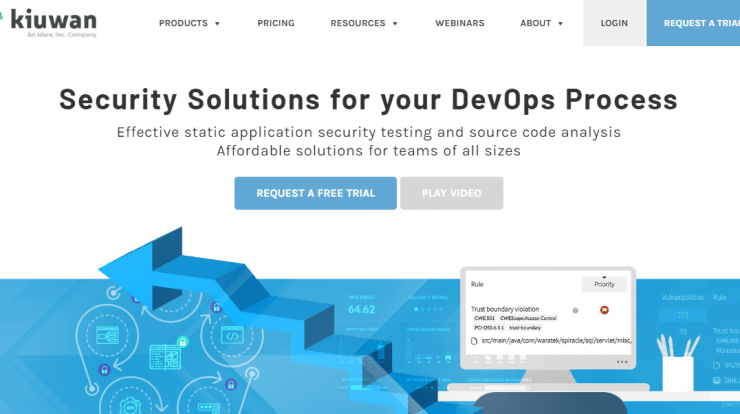Click the Priority column dropdown in monitor
This screenshot has width=740, height=414.
pos(604,284)
